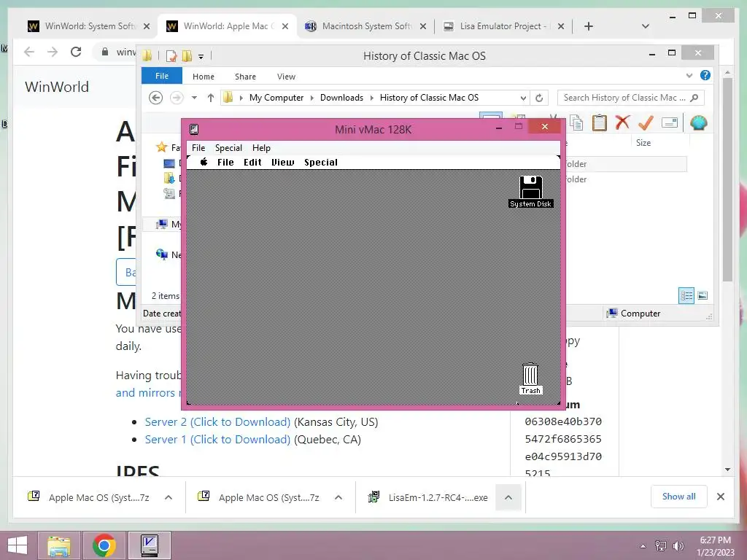The height and width of the screenshot is (560, 747).
Task: Show hidden tray icons arrow
Action: (643, 546)
